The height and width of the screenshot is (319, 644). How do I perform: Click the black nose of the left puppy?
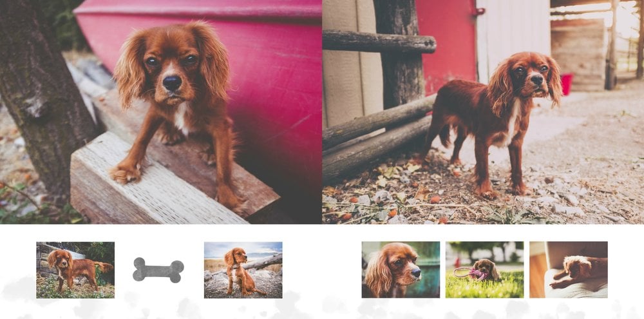click(172, 83)
